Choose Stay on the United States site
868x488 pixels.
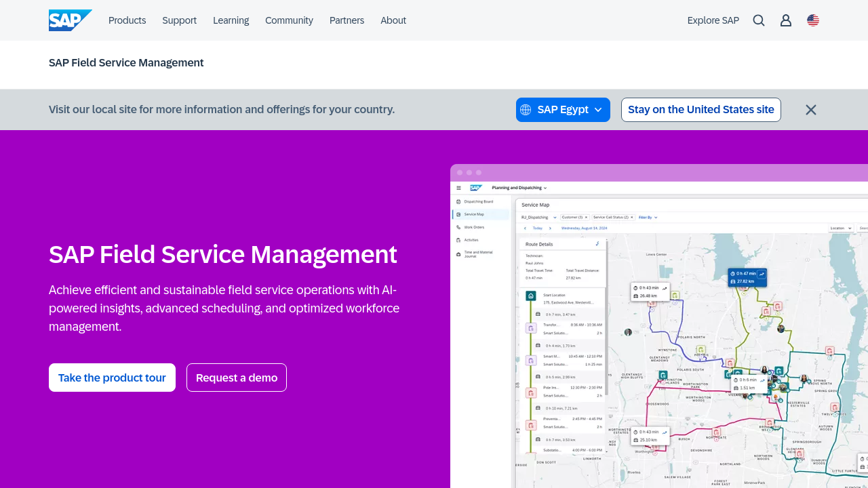[x=701, y=110]
